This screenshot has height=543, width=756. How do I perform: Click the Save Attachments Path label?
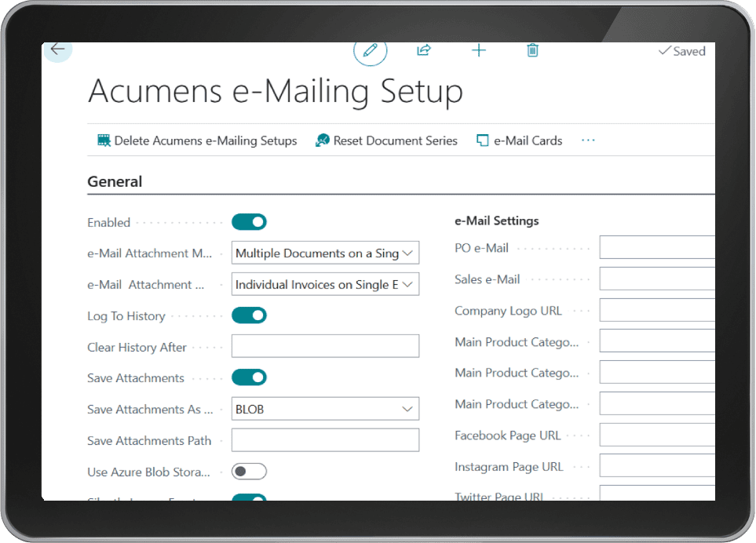pos(149,441)
